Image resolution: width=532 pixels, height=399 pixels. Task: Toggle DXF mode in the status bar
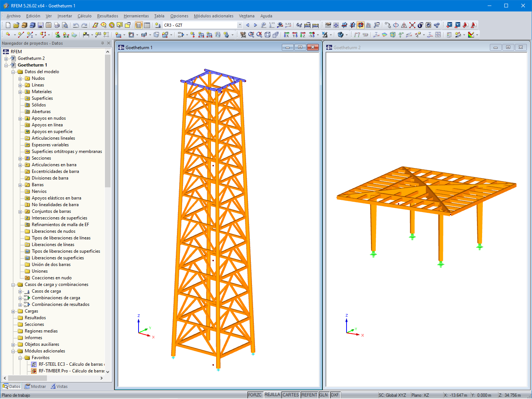click(335, 395)
